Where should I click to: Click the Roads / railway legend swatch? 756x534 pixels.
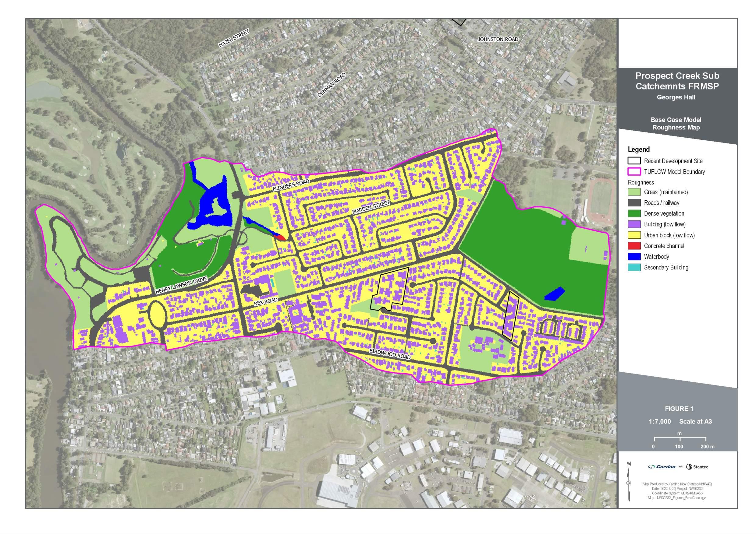click(x=634, y=203)
